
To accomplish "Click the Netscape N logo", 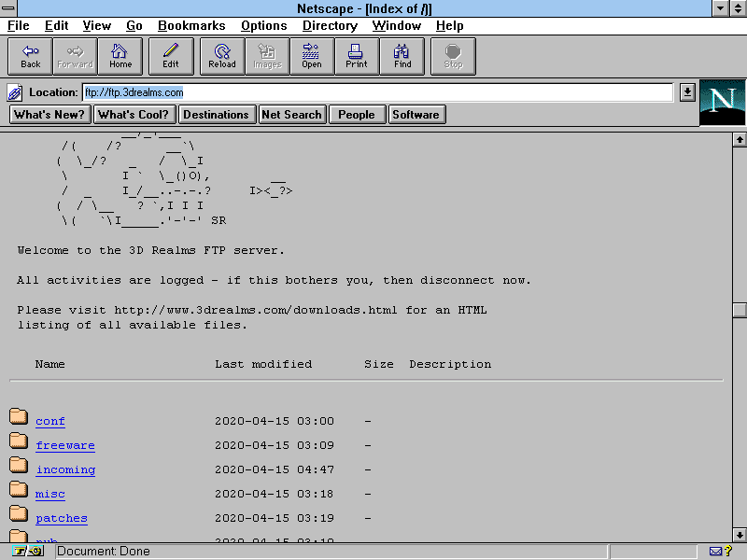I will (722, 103).
